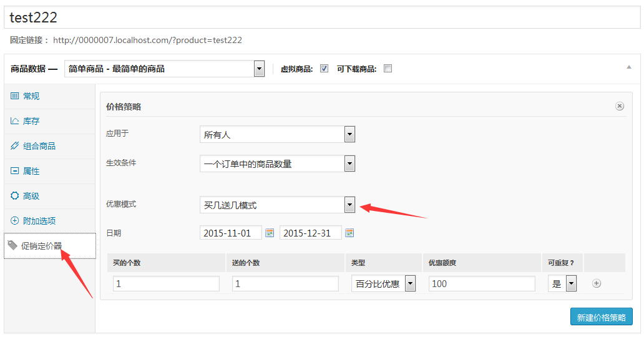Open calendar picker for start date 2015-11-01
The image size is (644, 337).
click(270, 233)
